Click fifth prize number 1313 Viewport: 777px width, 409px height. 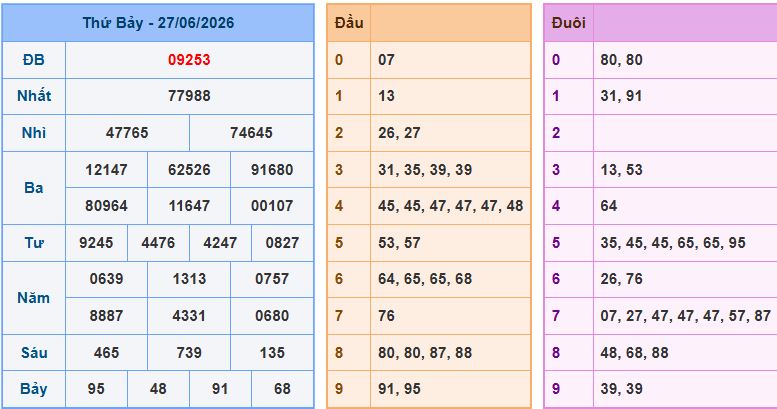click(189, 279)
